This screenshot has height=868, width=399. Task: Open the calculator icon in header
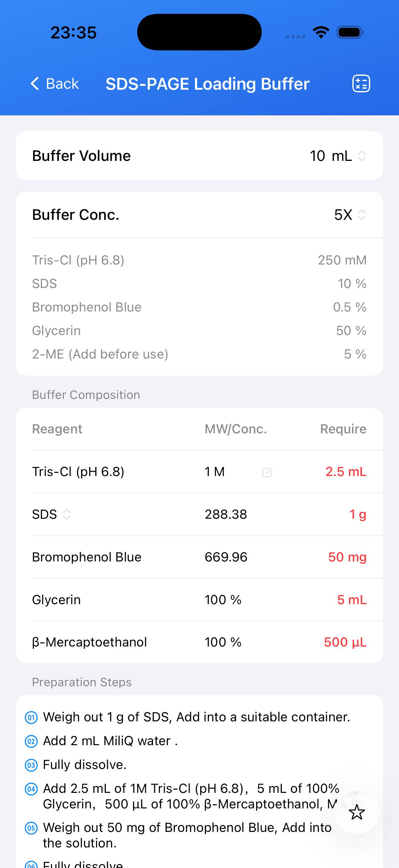361,83
